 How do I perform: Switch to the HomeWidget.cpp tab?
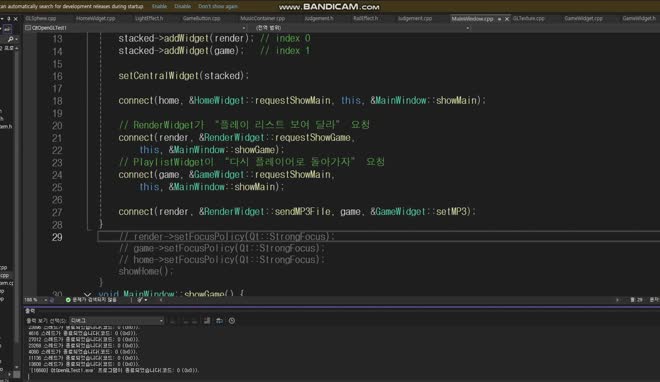pyautogui.click(x=96, y=19)
